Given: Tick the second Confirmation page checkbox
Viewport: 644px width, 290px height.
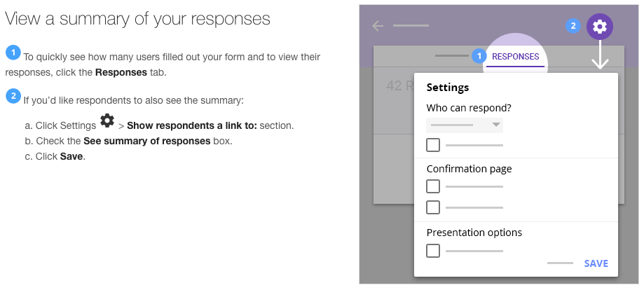Looking at the screenshot, I should 433,207.
